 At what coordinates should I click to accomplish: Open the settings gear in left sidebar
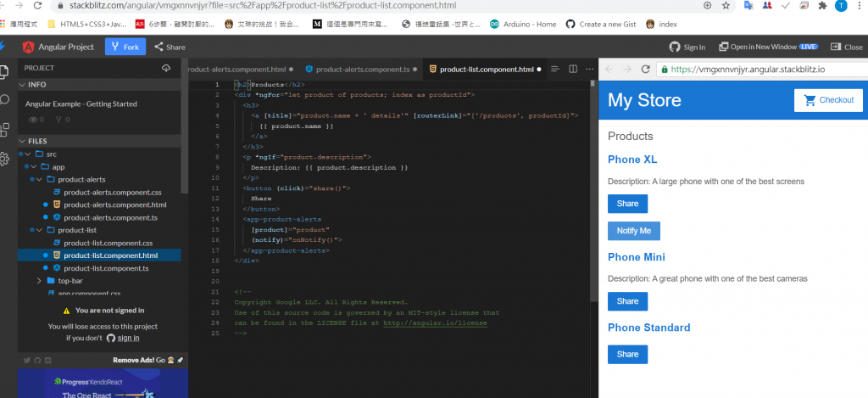4,159
